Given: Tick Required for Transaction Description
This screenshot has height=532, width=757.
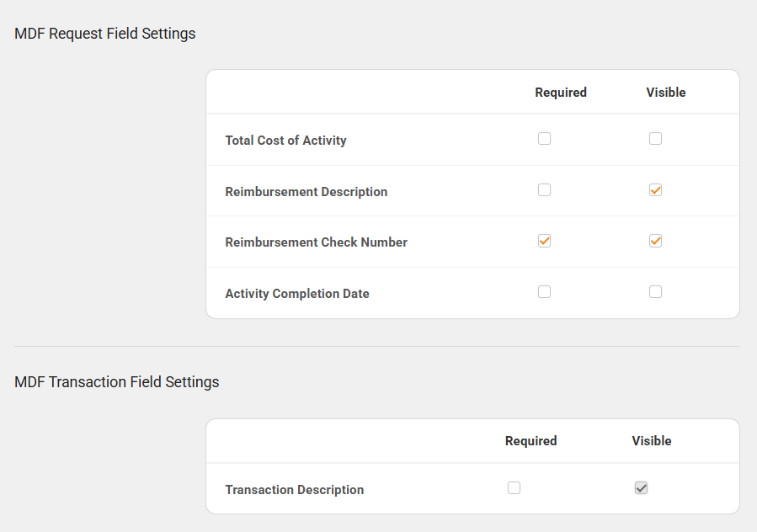Looking at the screenshot, I should 514,488.
